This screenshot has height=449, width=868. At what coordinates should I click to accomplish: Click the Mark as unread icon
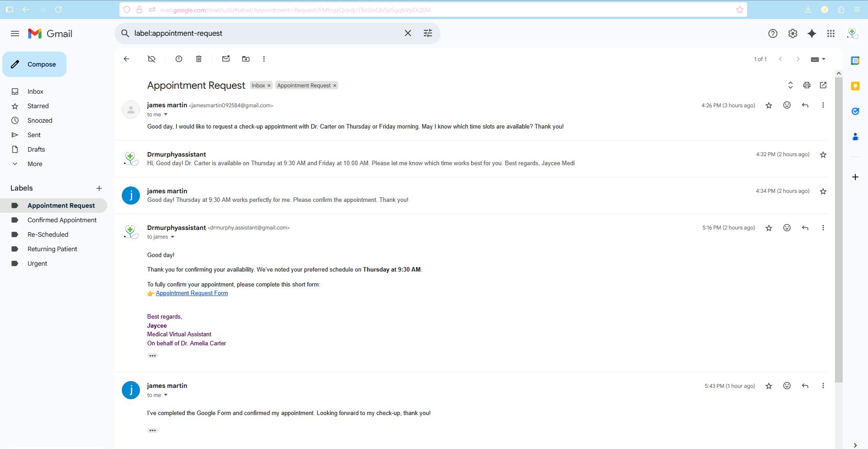[226, 59]
